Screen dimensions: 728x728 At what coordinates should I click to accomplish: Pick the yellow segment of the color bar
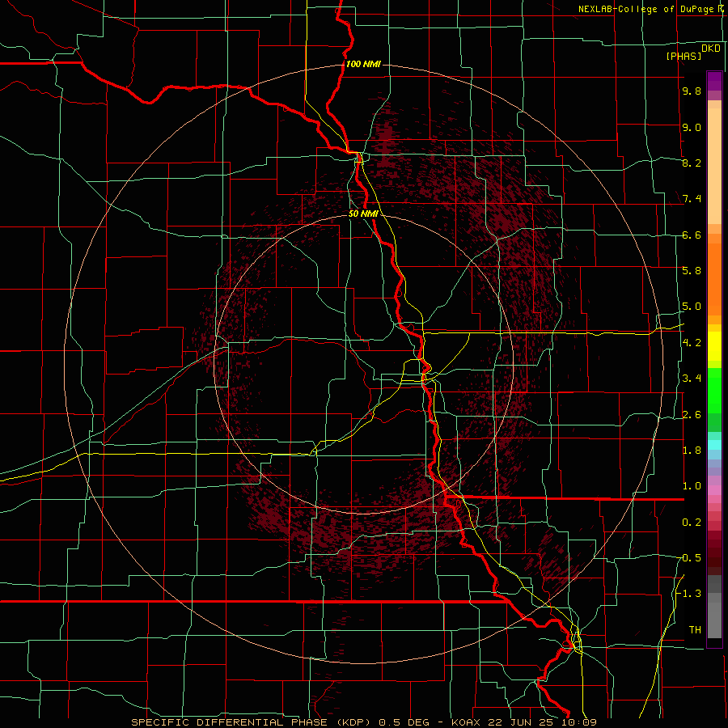(x=714, y=346)
